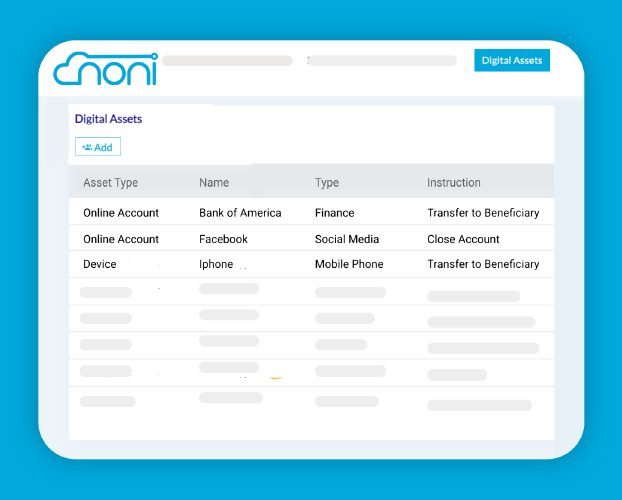Click the Instruction column header
Viewport: 622px width, 500px height.
[x=453, y=183]
